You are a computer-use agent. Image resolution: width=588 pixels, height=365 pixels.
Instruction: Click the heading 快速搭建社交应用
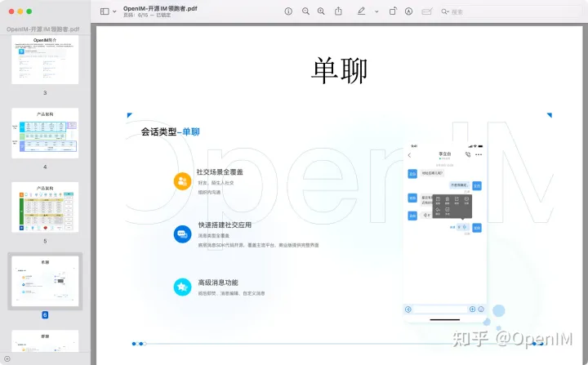225,225
